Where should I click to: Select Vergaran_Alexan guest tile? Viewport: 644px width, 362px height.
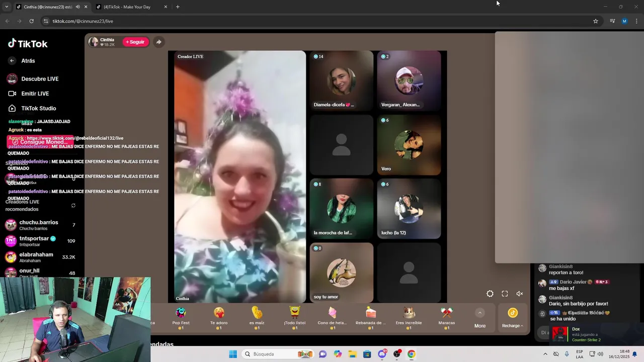coord(409,80)
